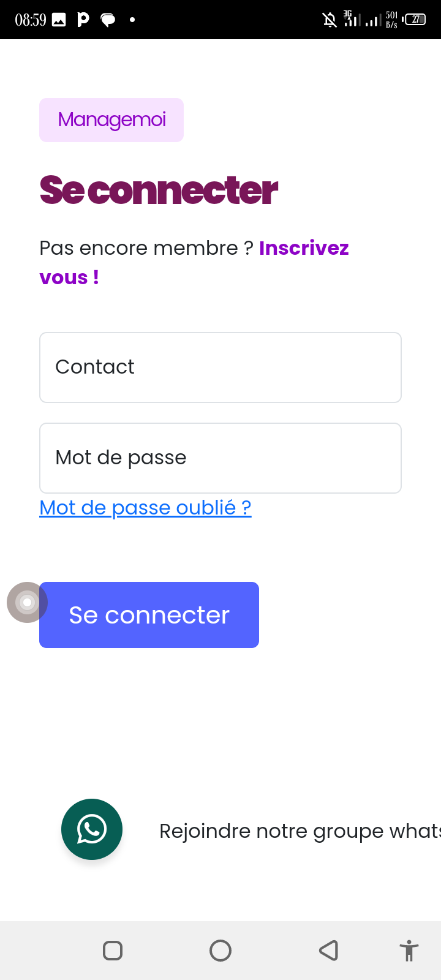Tap the P app notification icon

click(83, 20)
